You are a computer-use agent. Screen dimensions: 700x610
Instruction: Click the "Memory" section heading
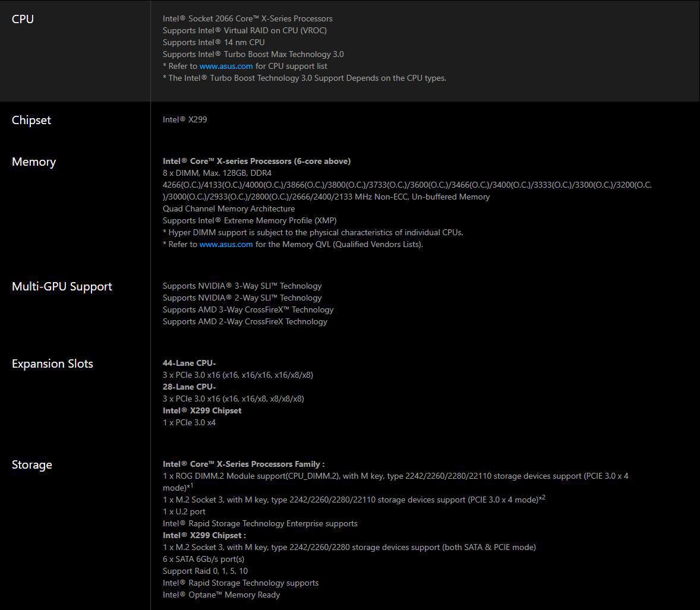(34, 162)
